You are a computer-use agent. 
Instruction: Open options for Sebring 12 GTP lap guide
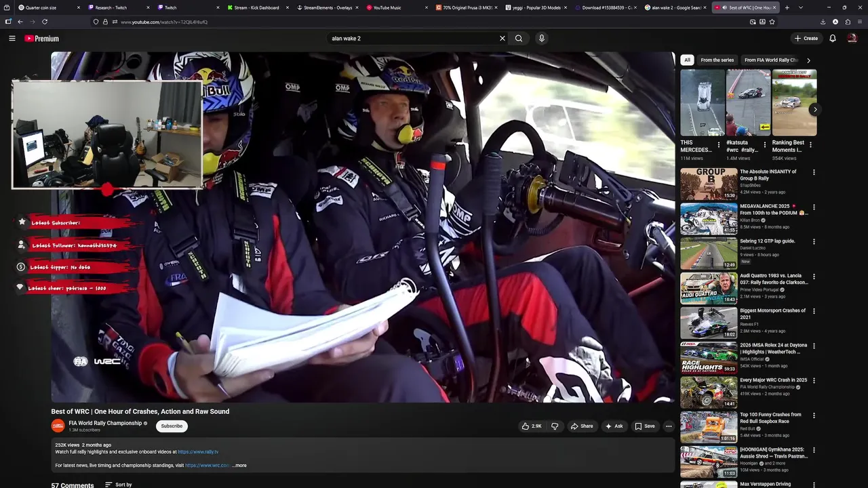click(814, 242)
